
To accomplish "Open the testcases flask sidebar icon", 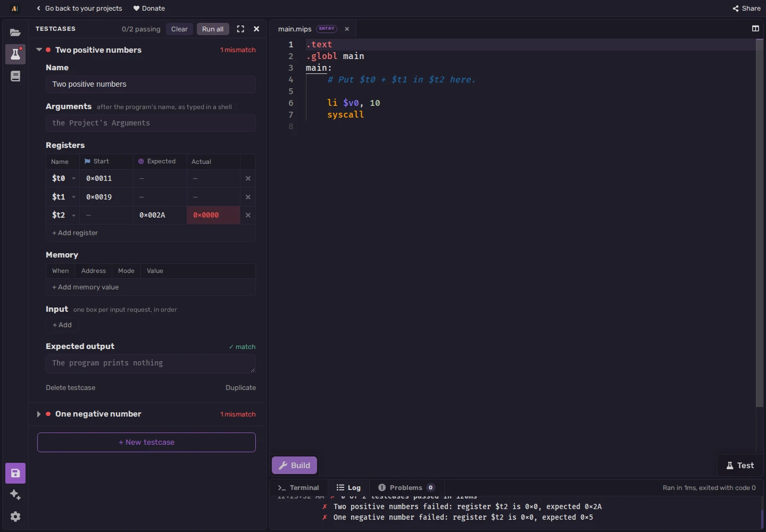I will (15, 54).
